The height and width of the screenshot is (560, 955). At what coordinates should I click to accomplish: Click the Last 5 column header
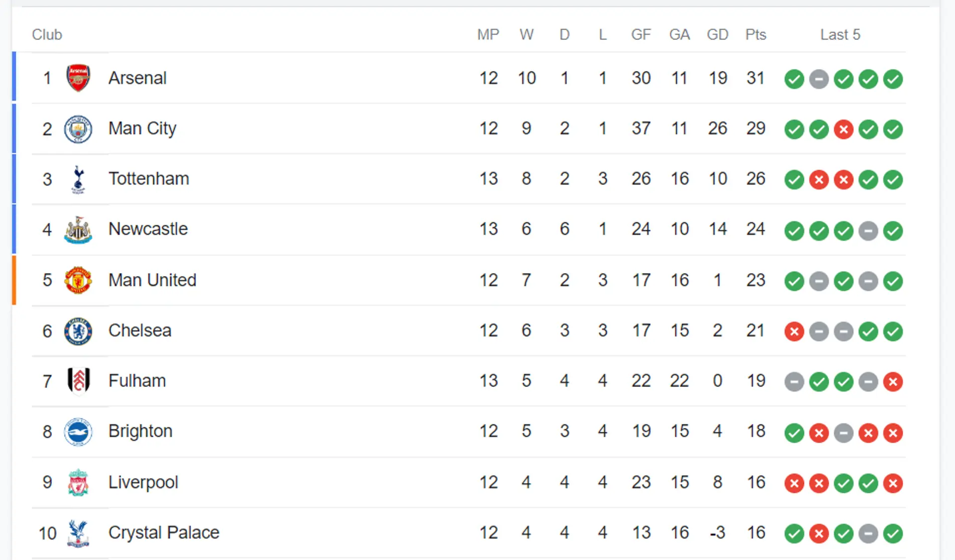click(840, 34)
